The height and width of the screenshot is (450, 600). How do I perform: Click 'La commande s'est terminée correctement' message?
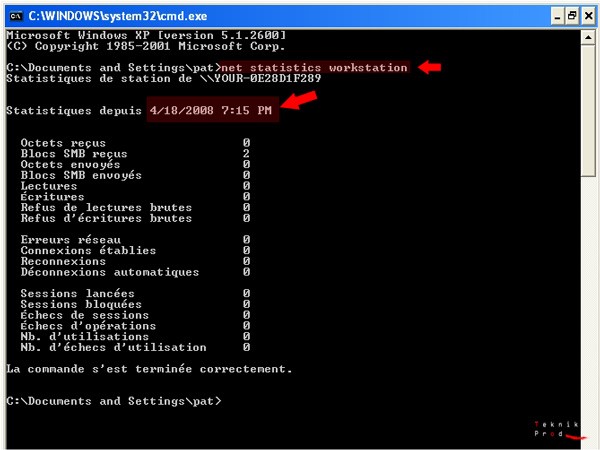click(x=150, y=368)
